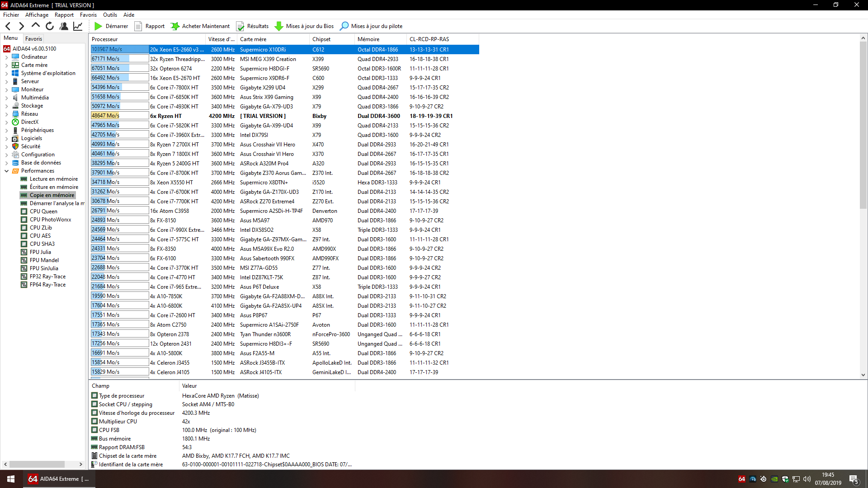Screen dimensions: 868x488
Task: Sort by Processeur column header
Action: pyautogui.click(x=147, y=39)
